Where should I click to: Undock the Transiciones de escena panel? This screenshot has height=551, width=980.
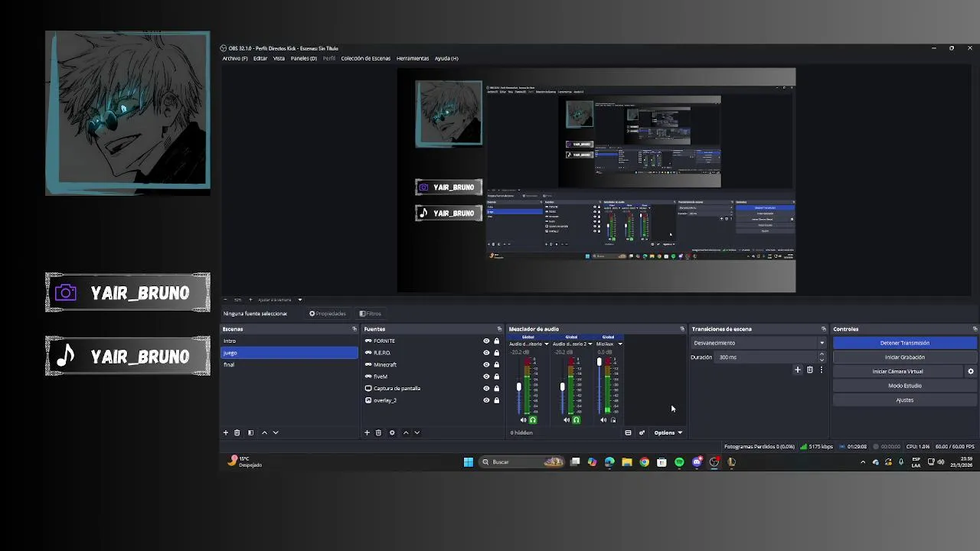click(x=824, y=329)
